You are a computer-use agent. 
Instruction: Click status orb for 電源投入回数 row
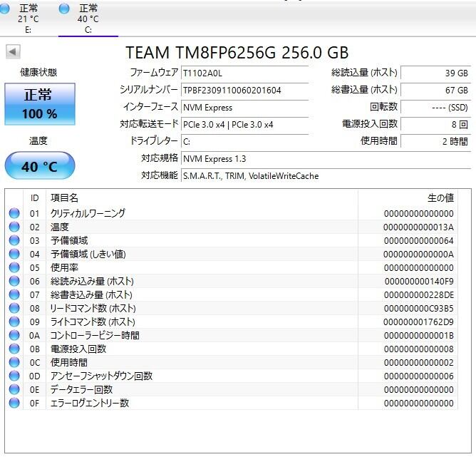tap(14, 349)
